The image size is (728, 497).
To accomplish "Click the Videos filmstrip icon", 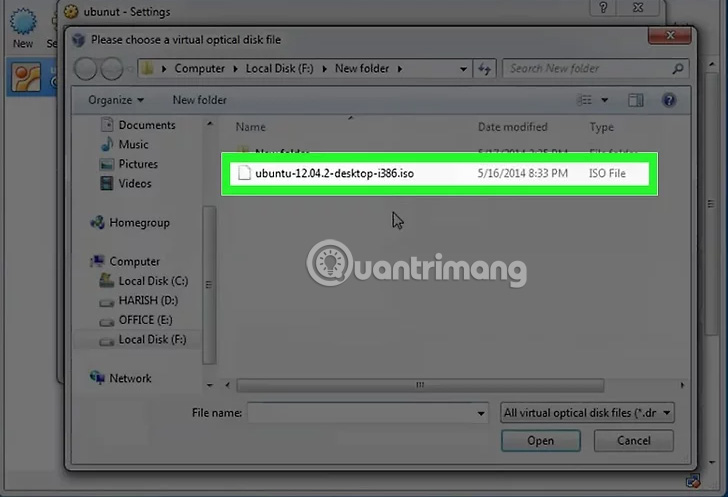I will click(107, 183).
